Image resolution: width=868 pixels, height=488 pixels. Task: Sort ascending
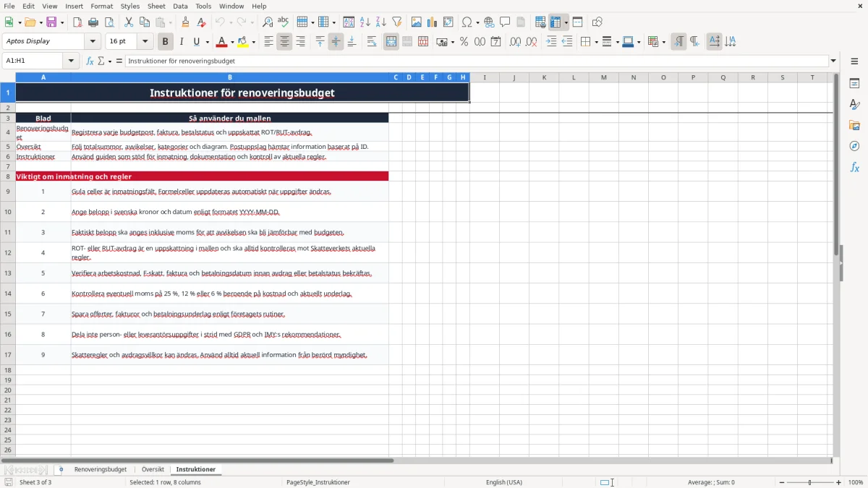[365, 22]
